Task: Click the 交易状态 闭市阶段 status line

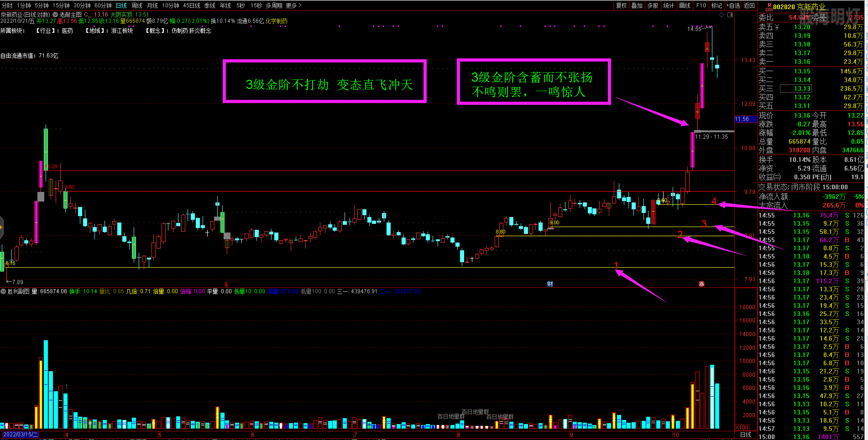Action: pos(803,187)
